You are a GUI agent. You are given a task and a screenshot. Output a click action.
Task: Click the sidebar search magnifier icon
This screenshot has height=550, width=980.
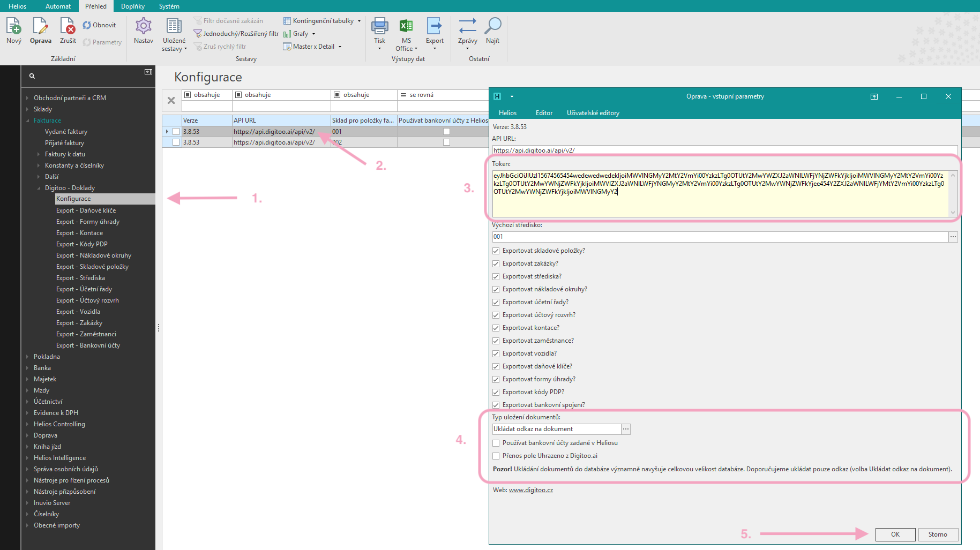(x=32, y=76)
